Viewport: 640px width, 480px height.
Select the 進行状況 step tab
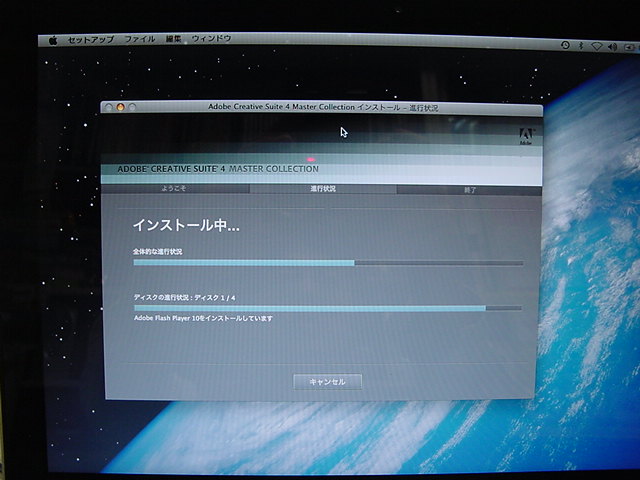click(323, 189)
